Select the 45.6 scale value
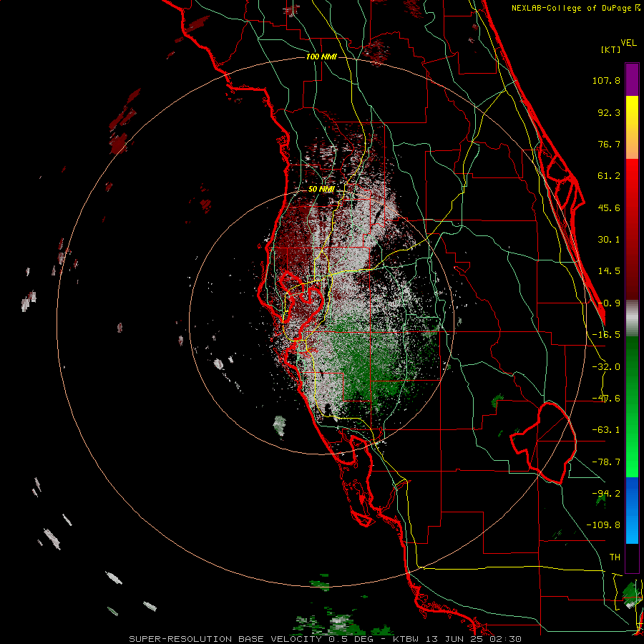Image resolution: width=644 pixels, height=644 pixels. coord(609,208)
